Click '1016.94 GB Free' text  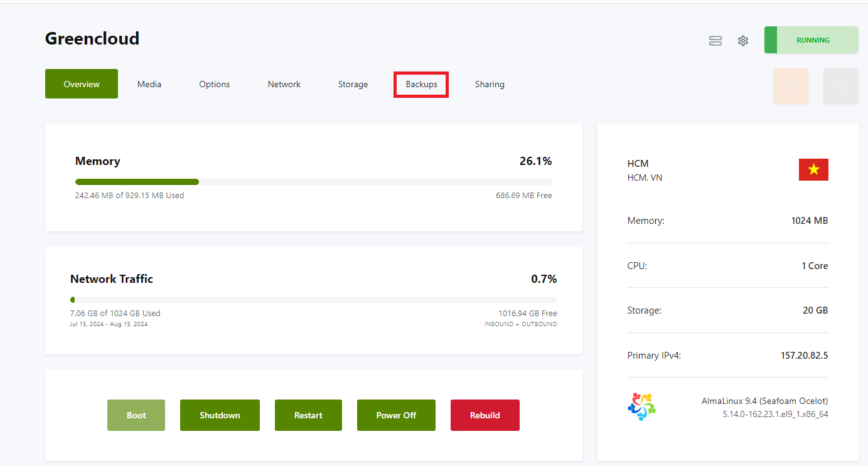click(x=528, y=313)
